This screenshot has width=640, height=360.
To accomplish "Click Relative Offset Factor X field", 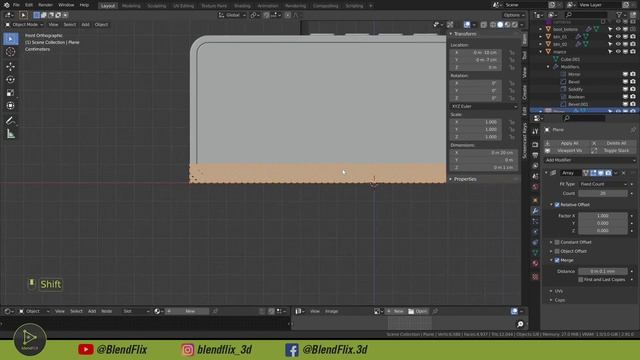I will (603, 216).
